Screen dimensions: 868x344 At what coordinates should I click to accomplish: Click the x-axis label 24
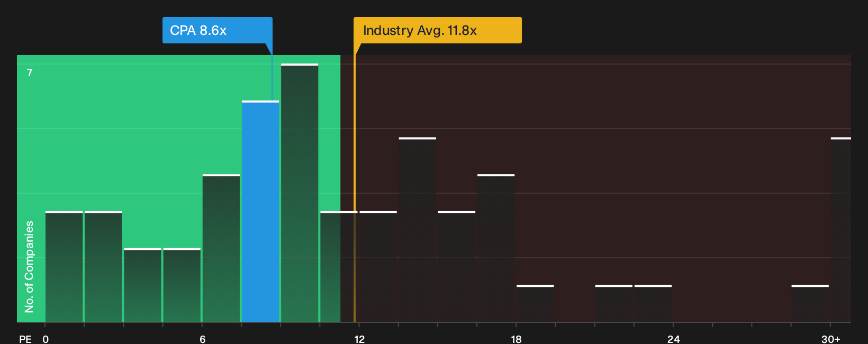(673, 339)
